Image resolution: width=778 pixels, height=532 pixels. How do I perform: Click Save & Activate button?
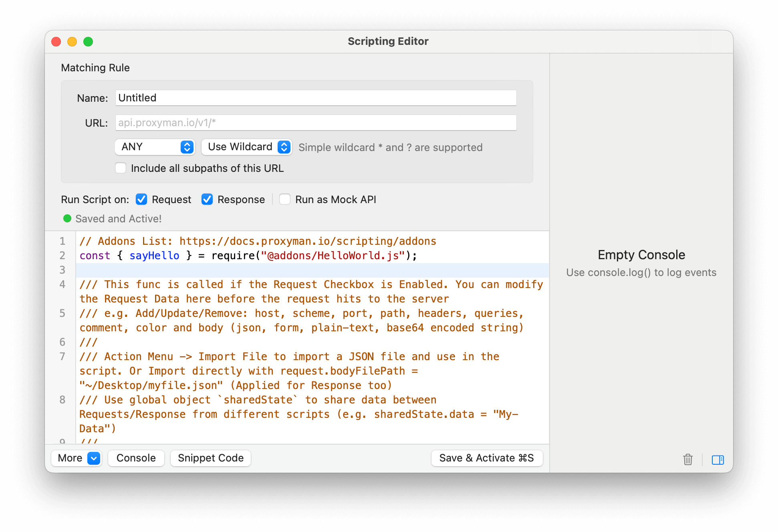pyautogui.click(x=487, y=458)
